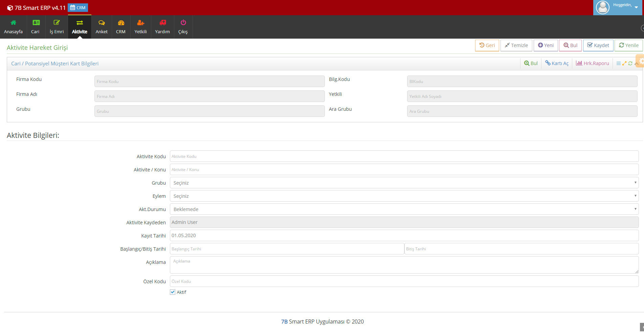Click the Aktivite Kaydeden Admin User field
The image size is (644, 332).
(x=404, y=222)
